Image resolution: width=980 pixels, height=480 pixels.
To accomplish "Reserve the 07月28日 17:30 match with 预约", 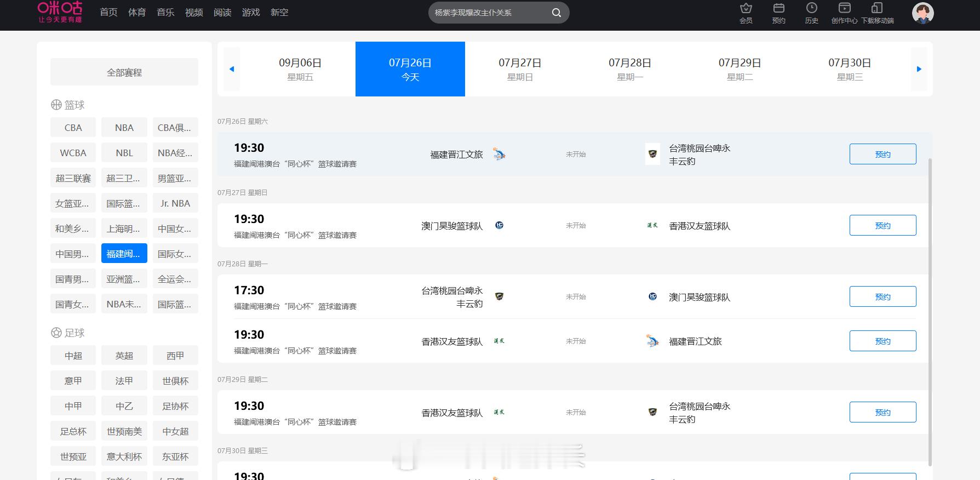I will click(x=882, y=296).
